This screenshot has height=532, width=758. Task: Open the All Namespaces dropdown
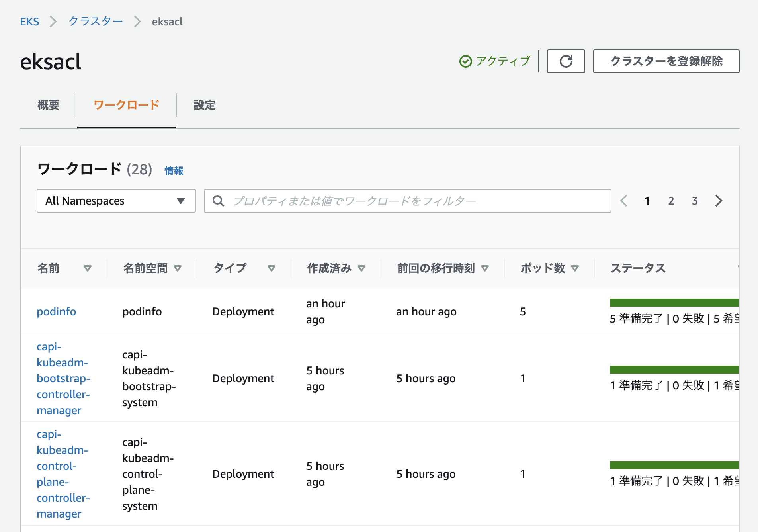(116, 201)
